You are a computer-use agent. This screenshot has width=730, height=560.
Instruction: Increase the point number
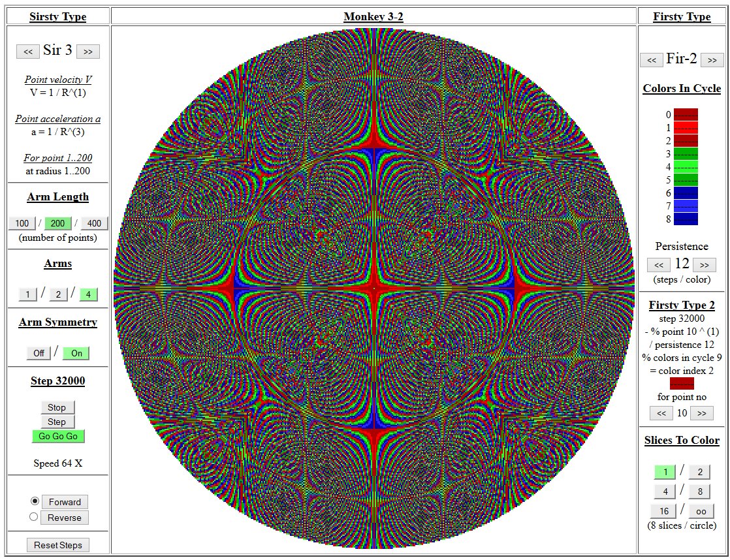click(x=702, y=413)
